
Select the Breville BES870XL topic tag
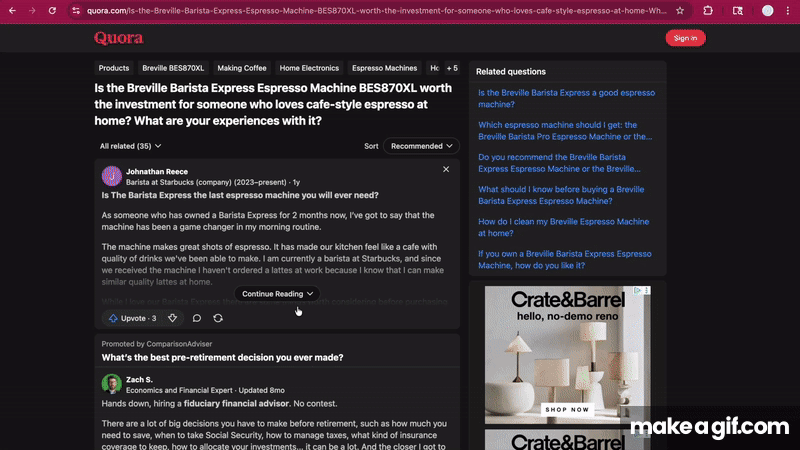pyautogui.click(x=173, y=68)
